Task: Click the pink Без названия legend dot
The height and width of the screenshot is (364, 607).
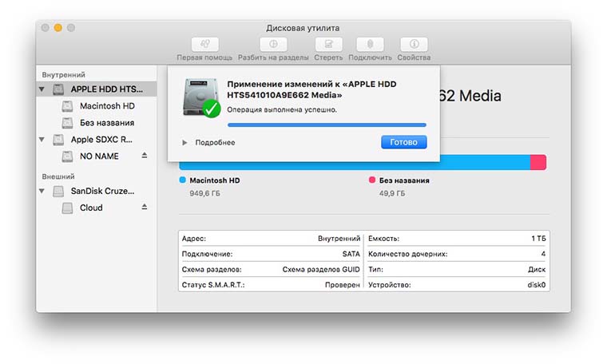Action: tap(372, 180)
